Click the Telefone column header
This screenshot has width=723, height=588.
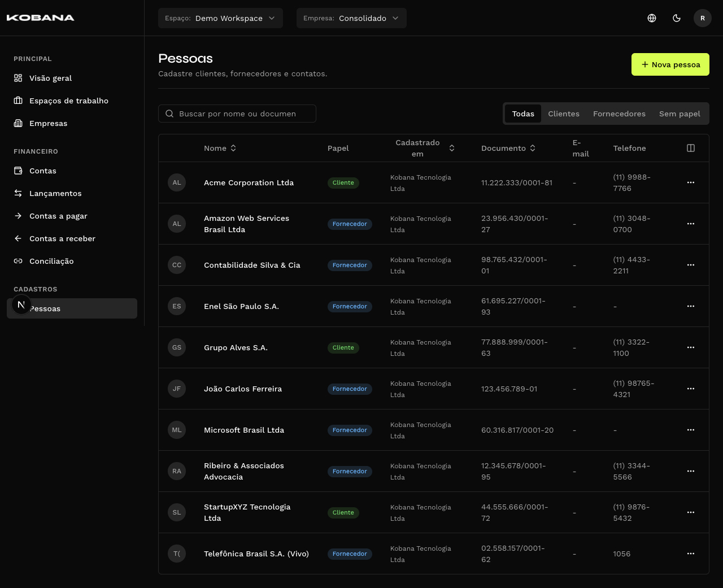[x=629, y=148]
